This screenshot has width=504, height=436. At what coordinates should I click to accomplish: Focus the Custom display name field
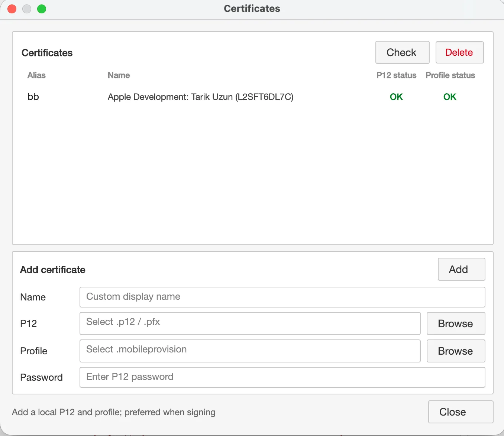(282, 297)
